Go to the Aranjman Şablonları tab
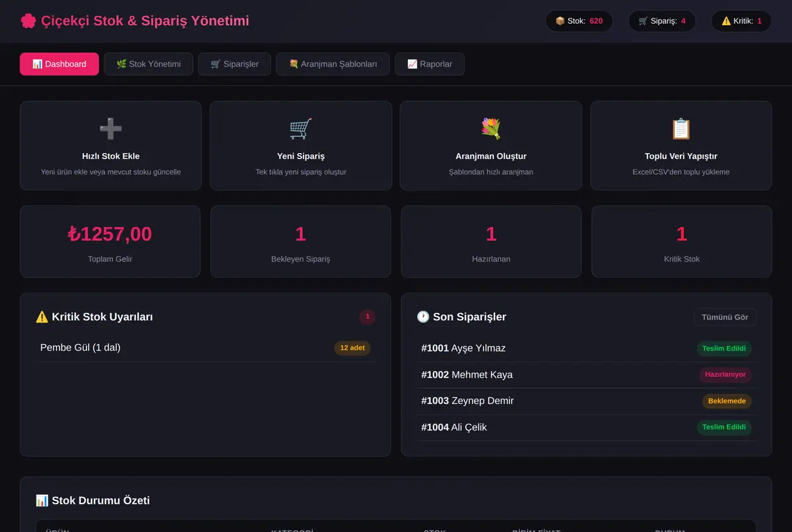This screenshot has height=532, width=792. click(333, 64)
